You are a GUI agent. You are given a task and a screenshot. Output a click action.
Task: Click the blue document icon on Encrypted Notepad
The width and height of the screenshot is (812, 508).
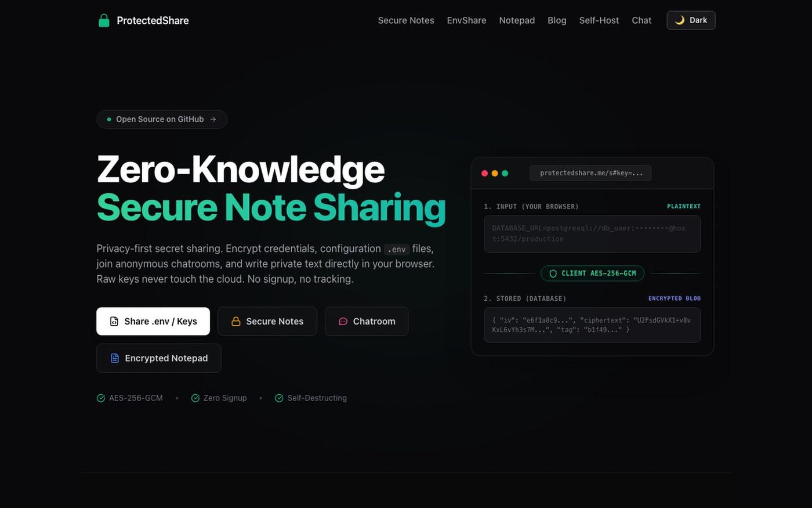click(115, 358)
